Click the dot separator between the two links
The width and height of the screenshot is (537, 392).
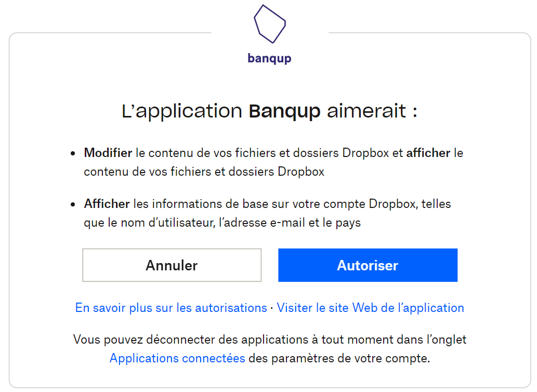(271, 308)
